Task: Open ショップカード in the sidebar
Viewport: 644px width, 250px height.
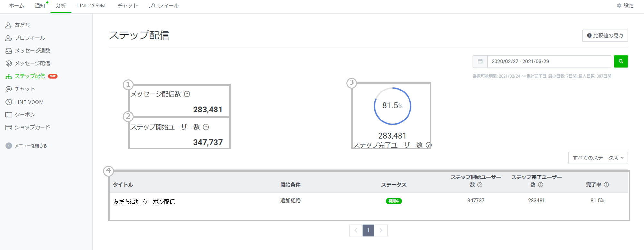Action: (32, 127)
